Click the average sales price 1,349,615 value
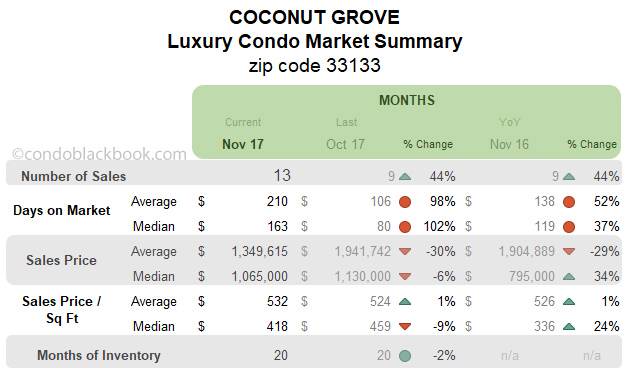Viewport: 635px width, 375px height. tap(260, 251)
